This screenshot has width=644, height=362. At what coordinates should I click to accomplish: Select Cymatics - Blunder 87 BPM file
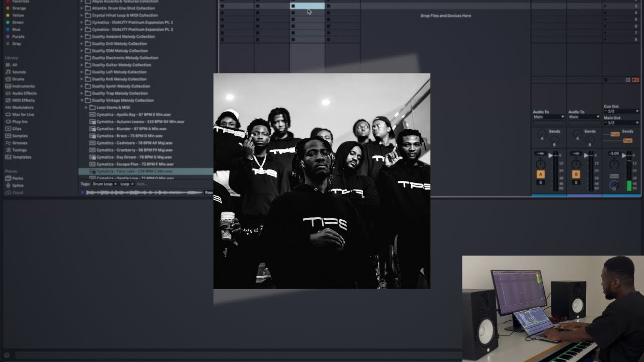click(x=129, y=129)
